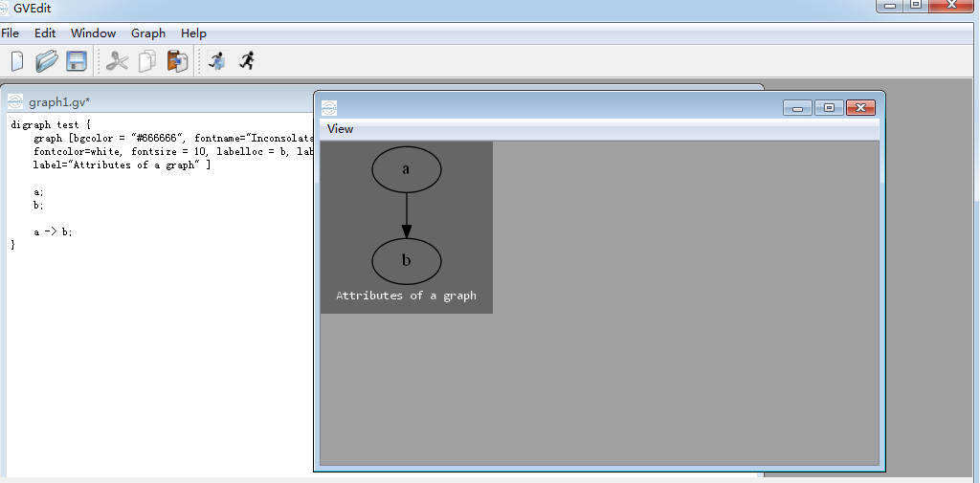Click the "fontcolor=white" code line
980x483 pixels.
[173, 152]
